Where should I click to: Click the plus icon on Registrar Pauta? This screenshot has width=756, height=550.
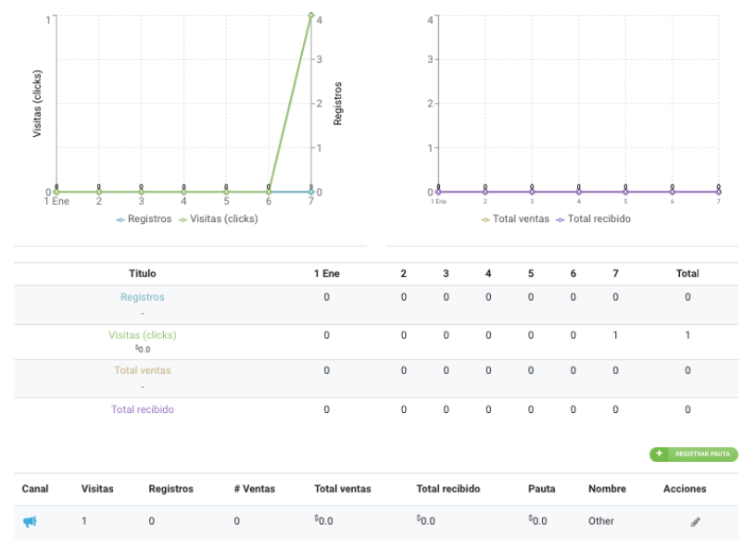click(659, 455)
